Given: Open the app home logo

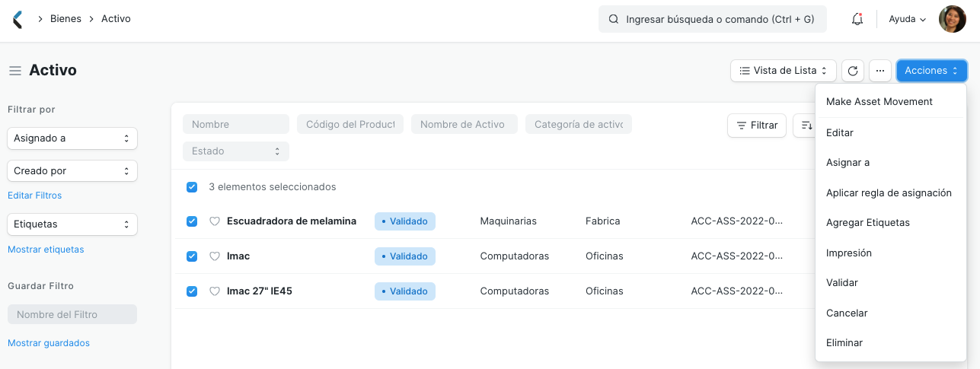Looking at the screenshot, I should tap(18, 19).
